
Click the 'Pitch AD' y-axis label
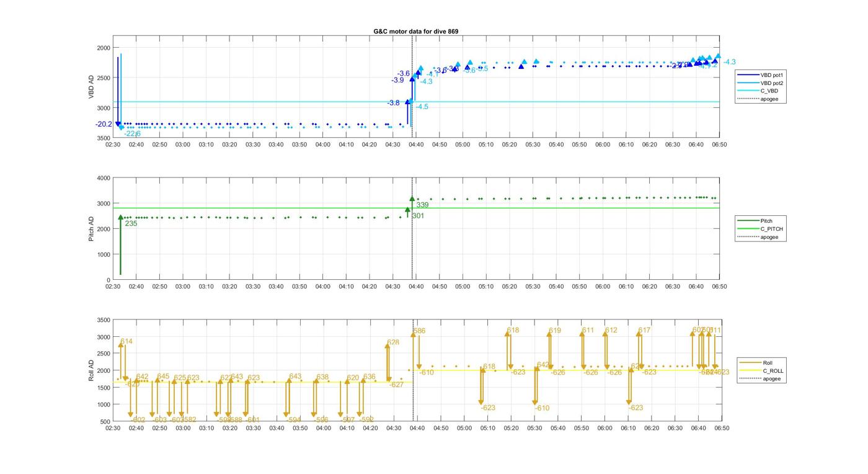pyautogui.click(x=92, y=229)
